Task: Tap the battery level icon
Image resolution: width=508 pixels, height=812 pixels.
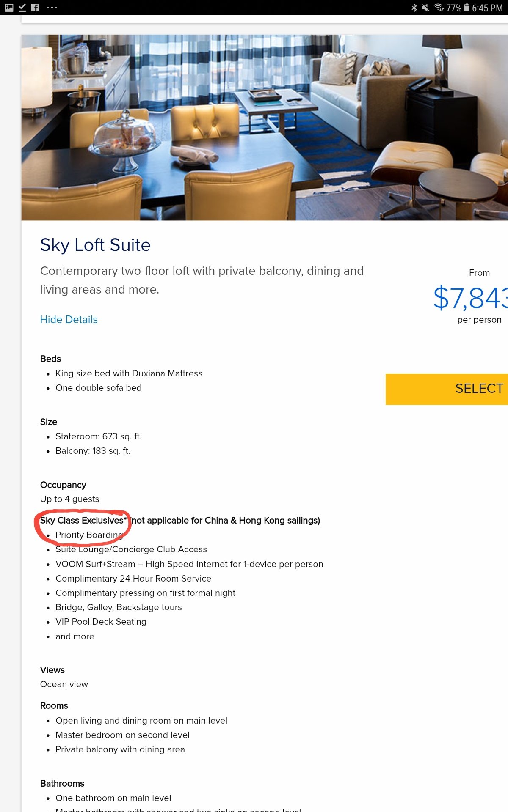Action: point(467,8)
